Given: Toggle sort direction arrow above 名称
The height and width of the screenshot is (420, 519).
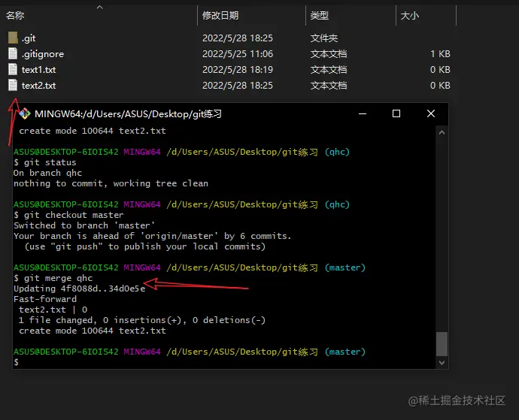Looking at the screenshot, I should (99, 7).
